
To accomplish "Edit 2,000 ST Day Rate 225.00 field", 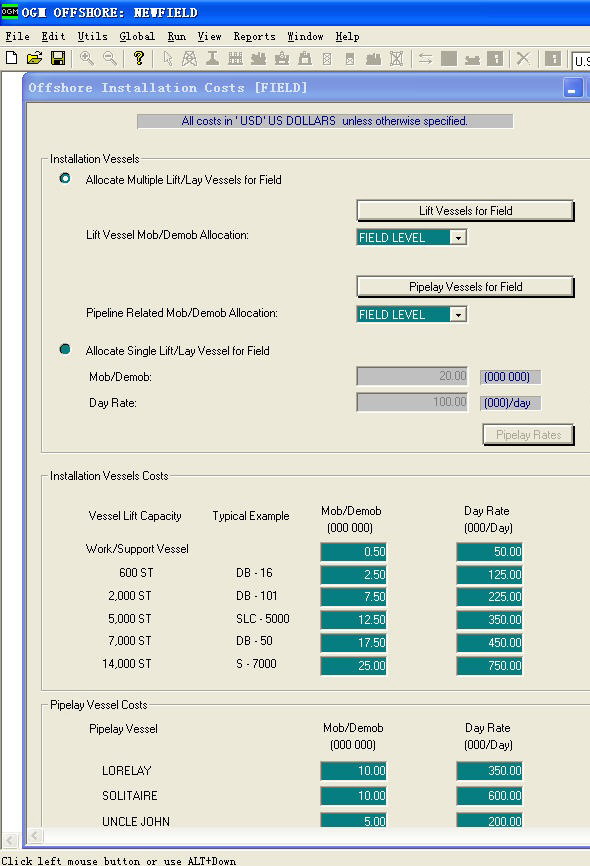I will click(x=489, y=597).
